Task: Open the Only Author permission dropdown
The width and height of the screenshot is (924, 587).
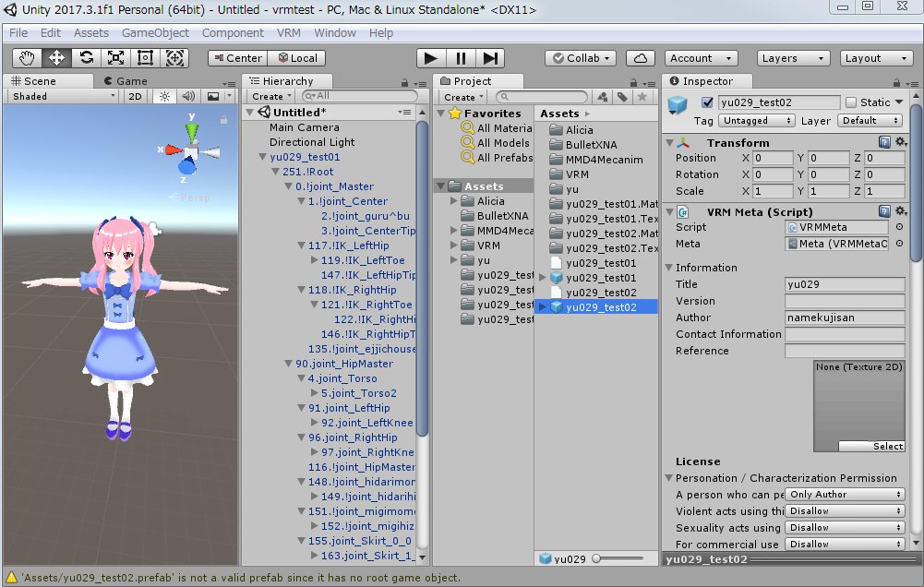Action: pyautogui.click(x=845, y=495)
